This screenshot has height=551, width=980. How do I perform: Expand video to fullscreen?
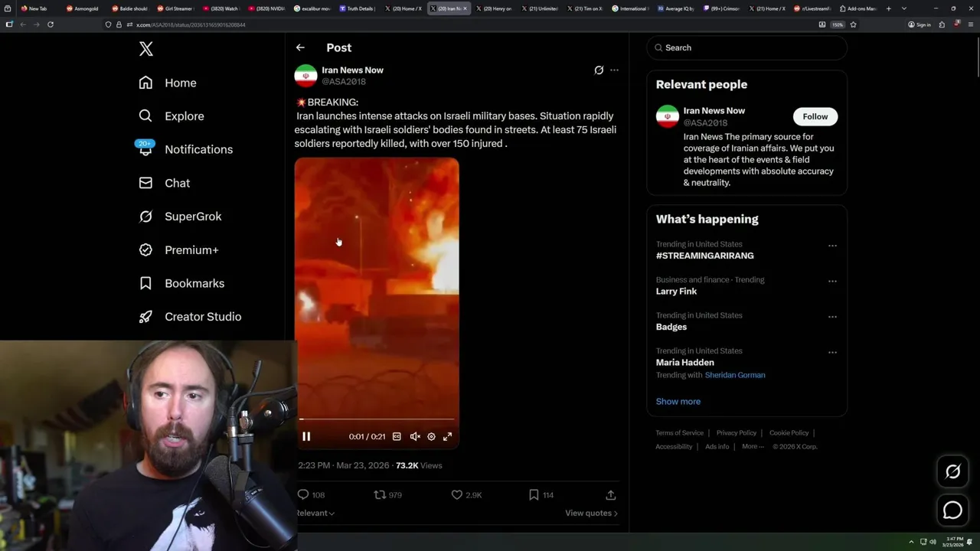coord(448,436)
